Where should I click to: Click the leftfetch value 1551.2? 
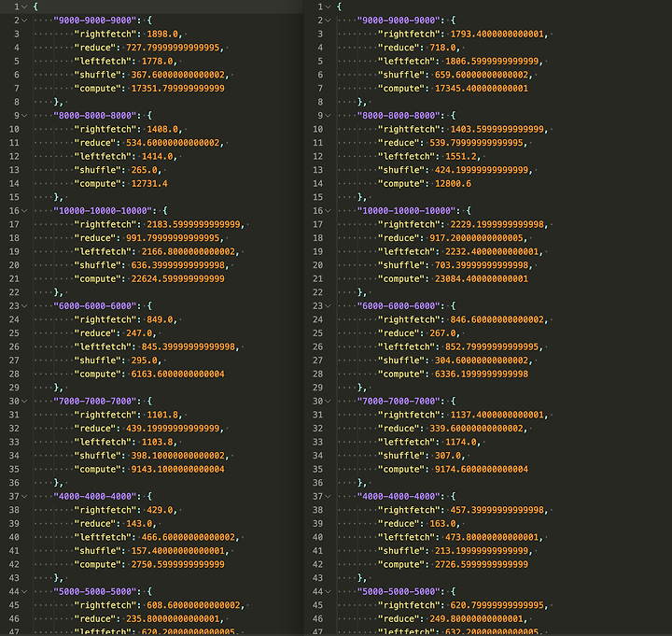click(x=461, y=157)
